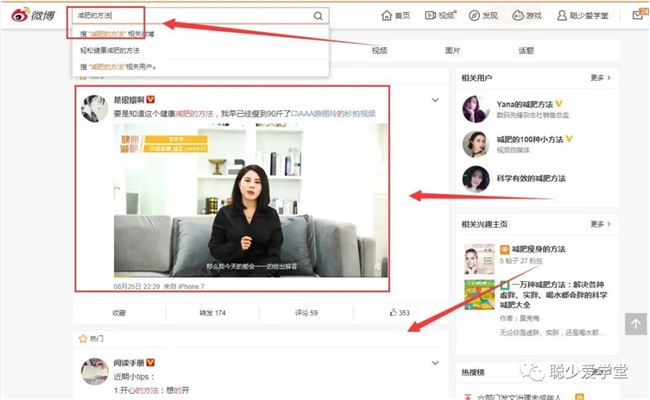
Task: Open the 首页 home icon
Action: [386, 16]
